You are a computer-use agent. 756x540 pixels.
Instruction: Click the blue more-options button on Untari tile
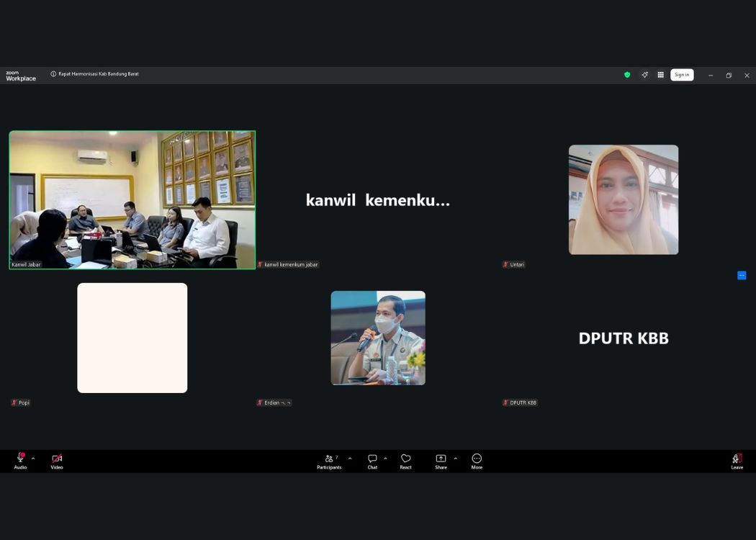[x=742, y=275]
